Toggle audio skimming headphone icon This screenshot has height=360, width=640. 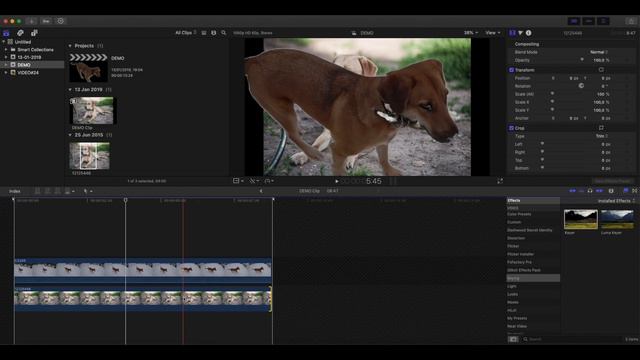(590, 191)
